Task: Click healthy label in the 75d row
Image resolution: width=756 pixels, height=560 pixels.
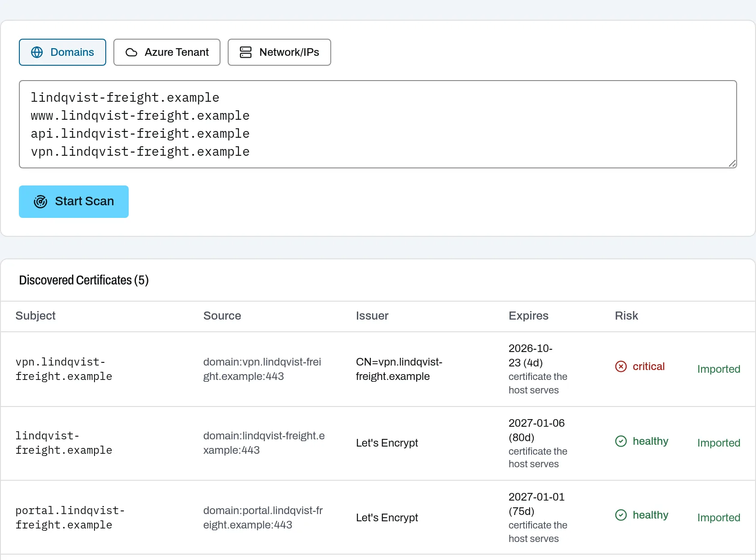Action: 650,515
